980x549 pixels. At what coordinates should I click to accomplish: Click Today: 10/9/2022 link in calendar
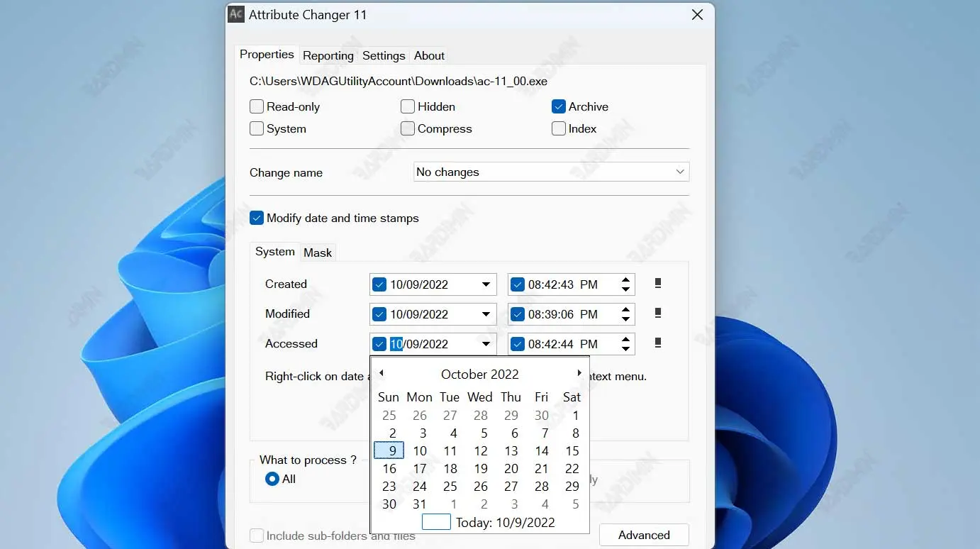click(505, 523)
